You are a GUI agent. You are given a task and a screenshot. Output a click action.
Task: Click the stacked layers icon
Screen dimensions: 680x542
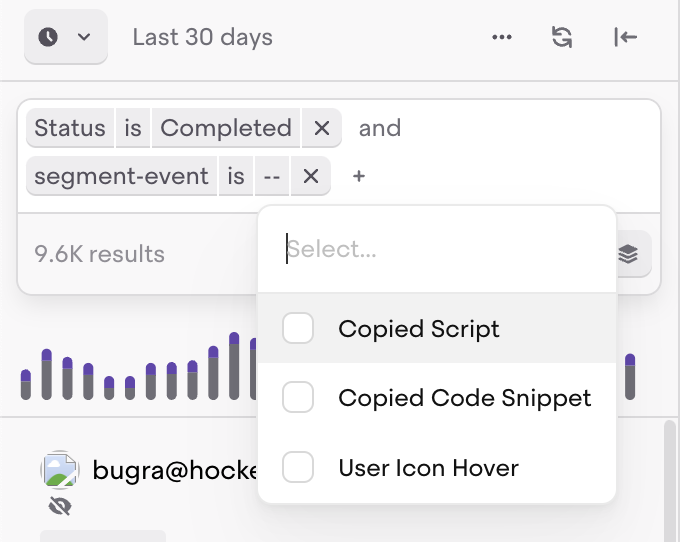click(628, 254)
